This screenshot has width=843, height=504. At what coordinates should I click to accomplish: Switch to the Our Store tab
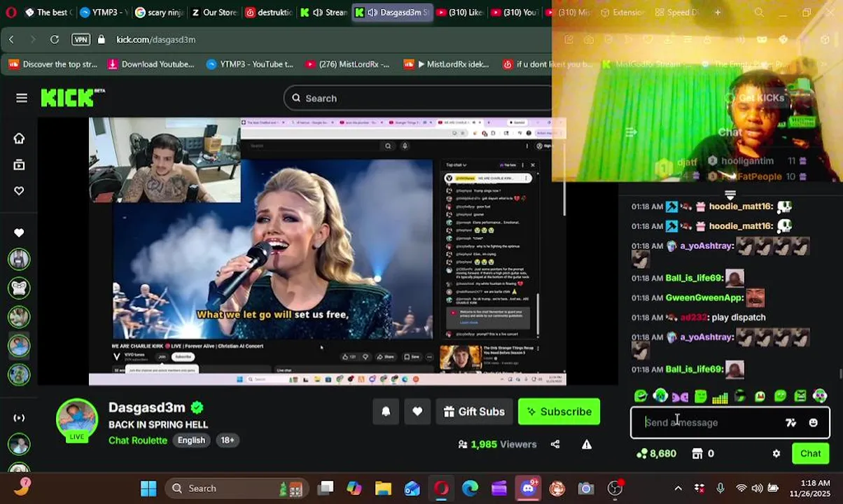coord(214,13)
